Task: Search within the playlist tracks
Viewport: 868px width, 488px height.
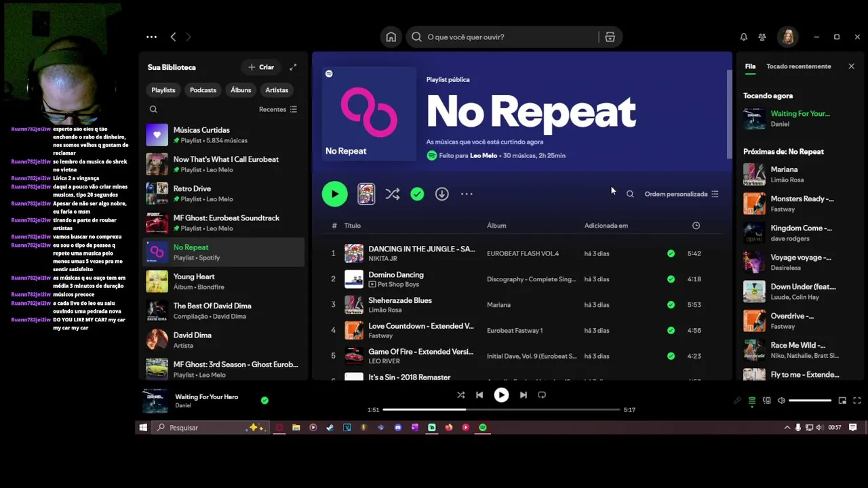Action: [630, 194]
